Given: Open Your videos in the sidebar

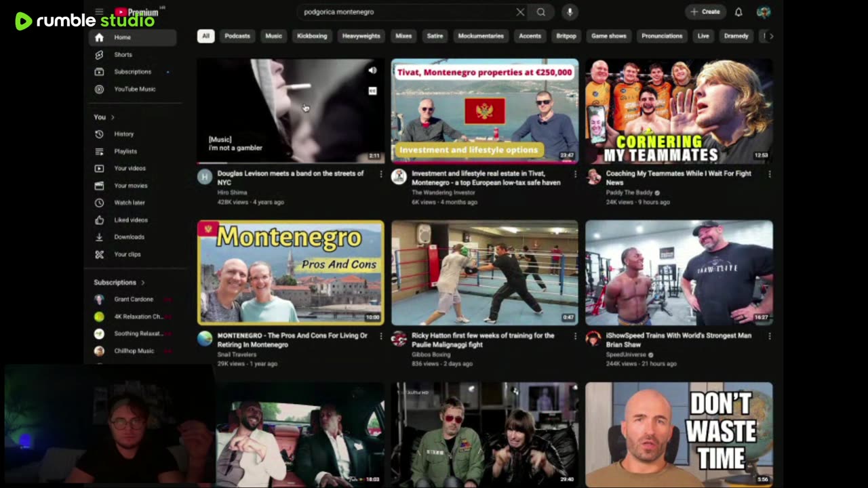Looking at the screenshot, I should coord(132,168).
